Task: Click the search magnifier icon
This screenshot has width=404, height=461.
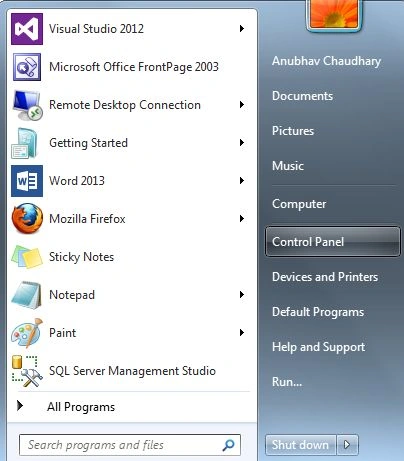Action: point(229,445)
